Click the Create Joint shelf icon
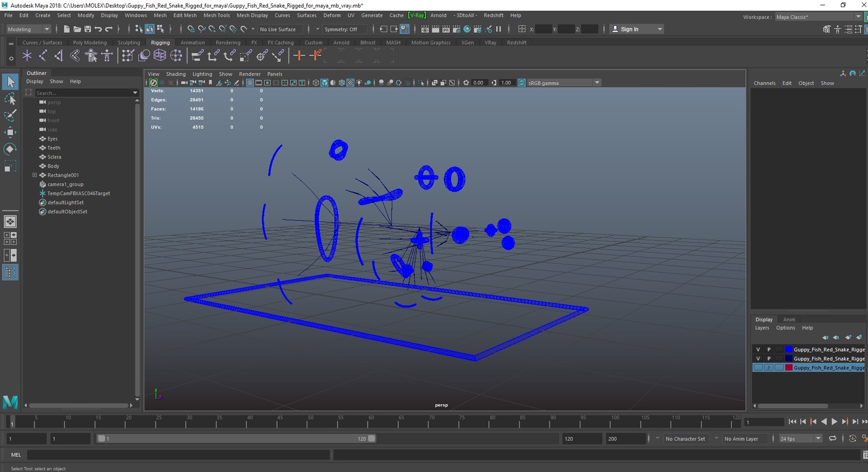Screen dimensions: 868x472 click(x=43, y=56)
